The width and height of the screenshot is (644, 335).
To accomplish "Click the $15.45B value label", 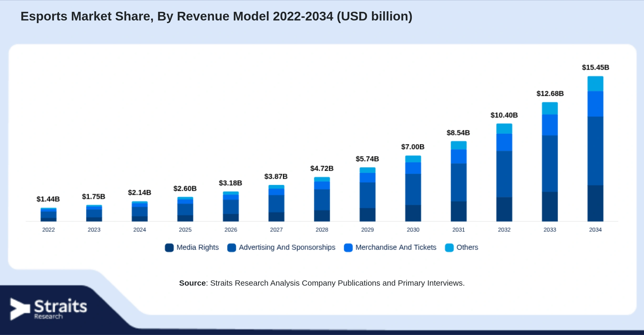I will pyautogui.click(x=596, y=67).
